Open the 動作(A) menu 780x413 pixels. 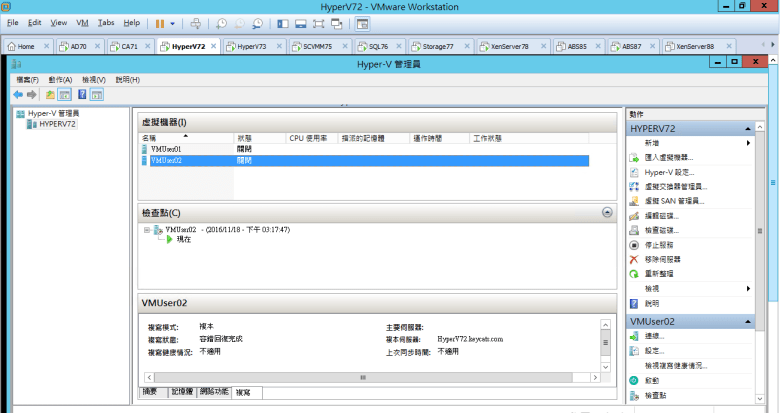click(x=60, y=79)
